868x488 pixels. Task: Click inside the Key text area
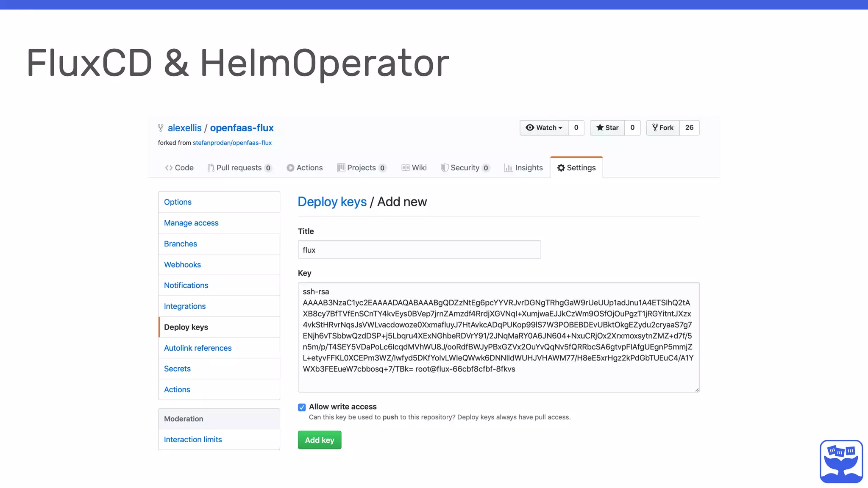(x=498, y=337)
